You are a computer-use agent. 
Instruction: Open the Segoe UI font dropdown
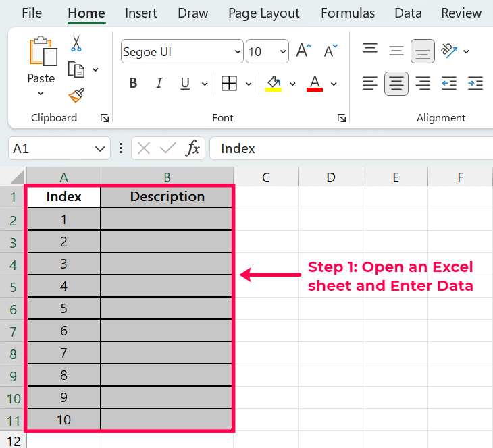(238, 51)
